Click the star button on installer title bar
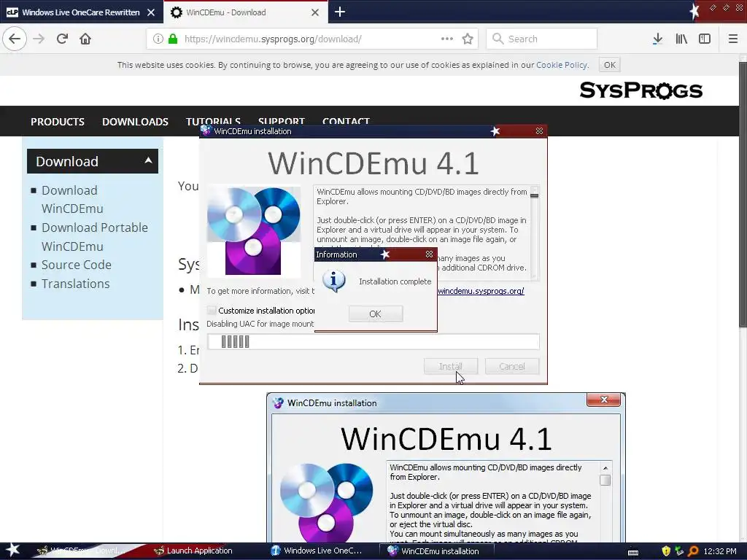Screen dimensions: 747x560 (495, 131)
